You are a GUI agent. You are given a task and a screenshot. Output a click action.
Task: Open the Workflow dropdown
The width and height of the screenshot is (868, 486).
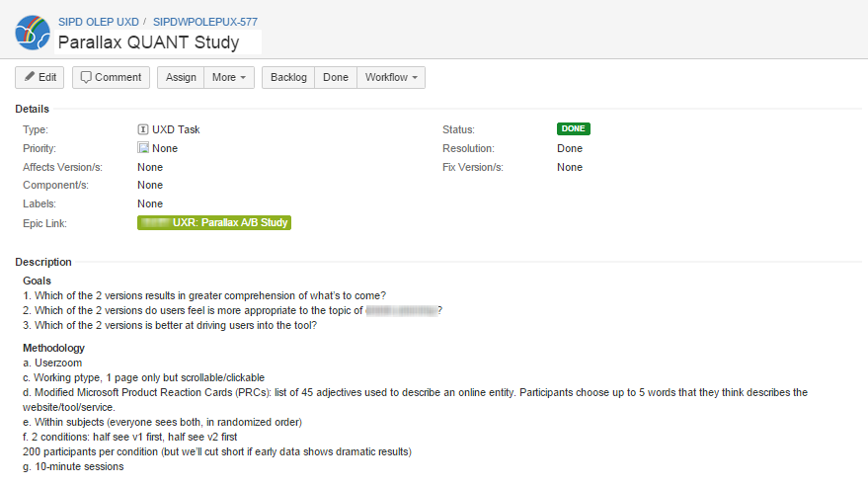pos(390,77)
